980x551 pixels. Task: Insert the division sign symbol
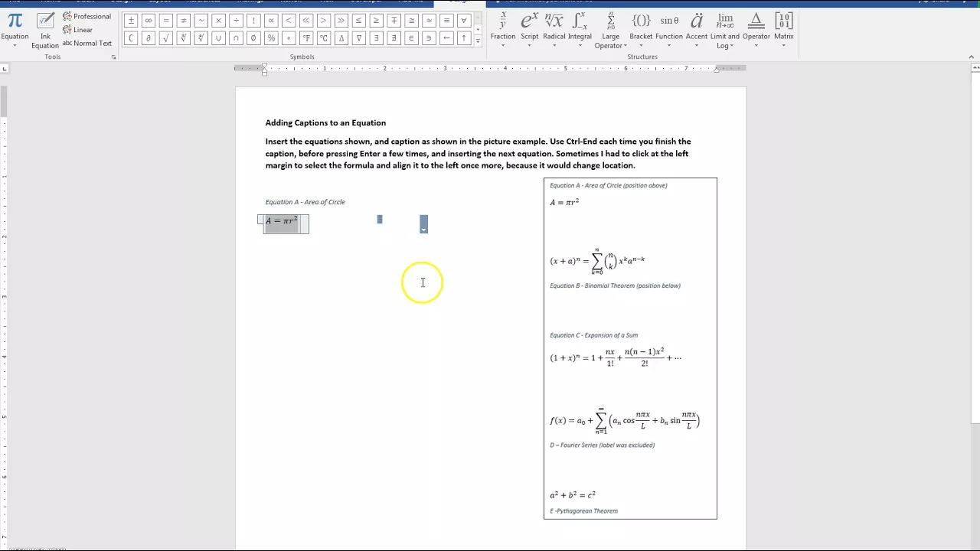(236, 21)
